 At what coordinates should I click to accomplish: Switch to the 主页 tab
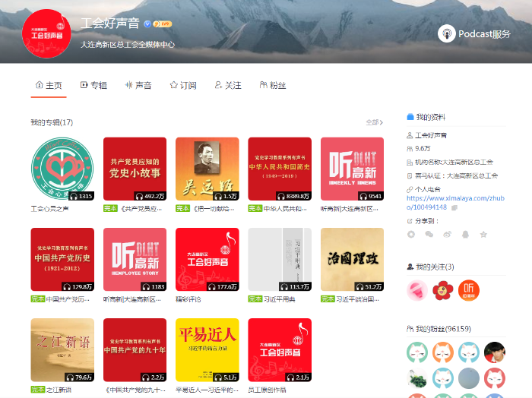49,85
